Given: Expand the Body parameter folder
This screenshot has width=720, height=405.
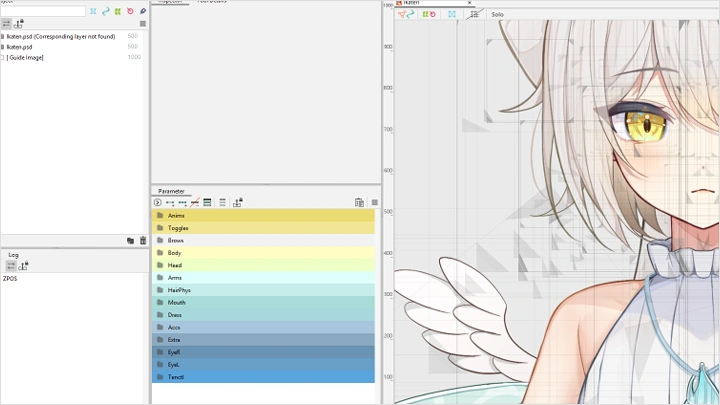Looking at the screenshot, I should [263, 253].
